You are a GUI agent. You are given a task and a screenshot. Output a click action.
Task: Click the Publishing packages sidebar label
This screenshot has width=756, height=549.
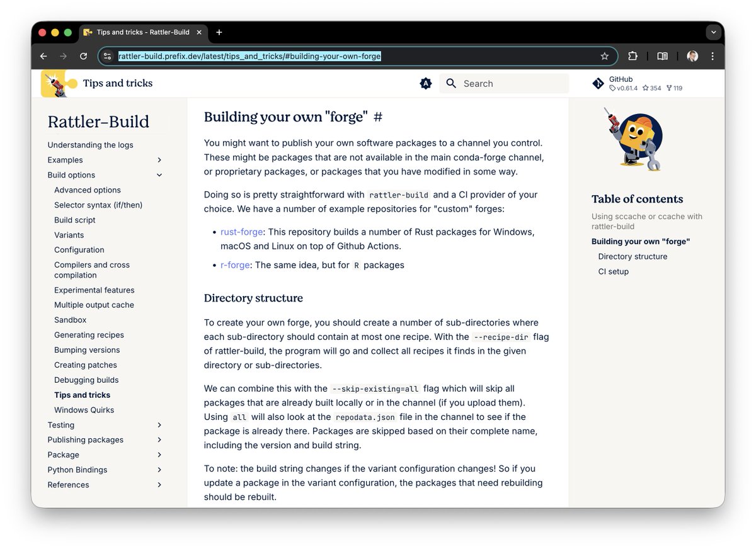point(86,440)
